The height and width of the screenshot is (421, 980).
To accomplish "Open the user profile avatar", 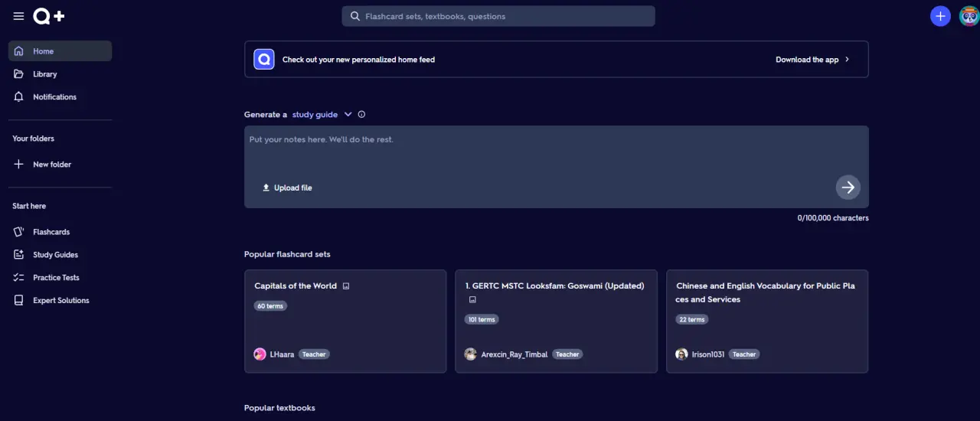I will (969, 16).
